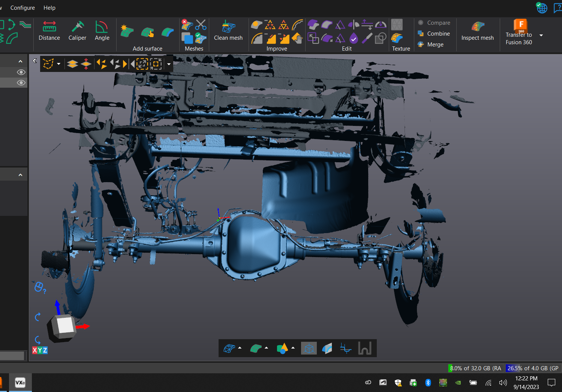Image resolution: width=562 pixels, height=392 pixels.
Task: Select the freeform lasso selection tool
Action: (49, 64)
